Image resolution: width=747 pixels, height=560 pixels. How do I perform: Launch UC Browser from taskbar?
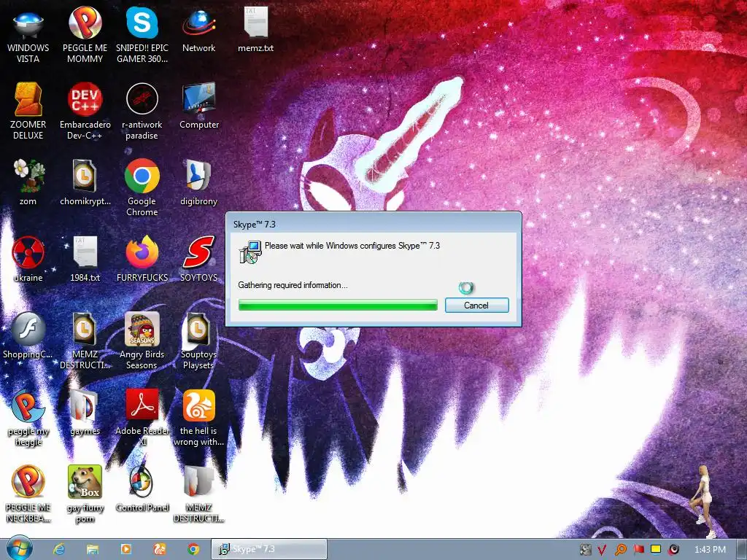click(x=160, y=549)
